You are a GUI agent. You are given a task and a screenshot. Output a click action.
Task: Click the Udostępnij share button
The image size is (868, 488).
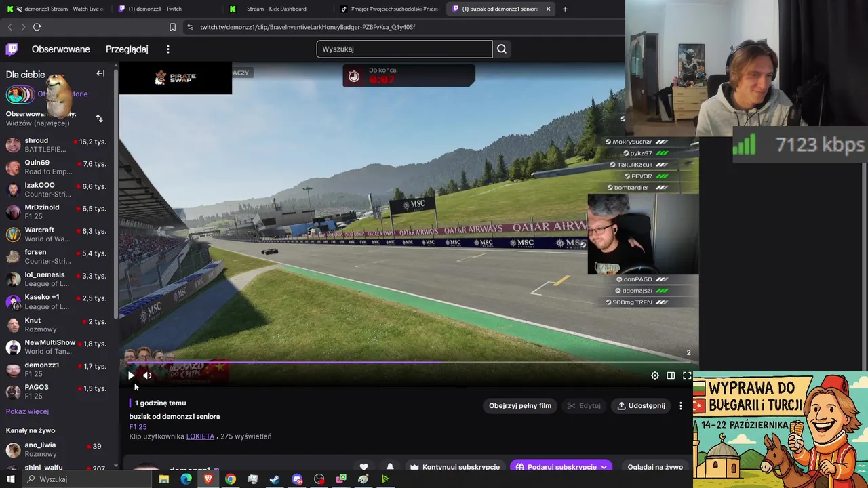point(641,405)
